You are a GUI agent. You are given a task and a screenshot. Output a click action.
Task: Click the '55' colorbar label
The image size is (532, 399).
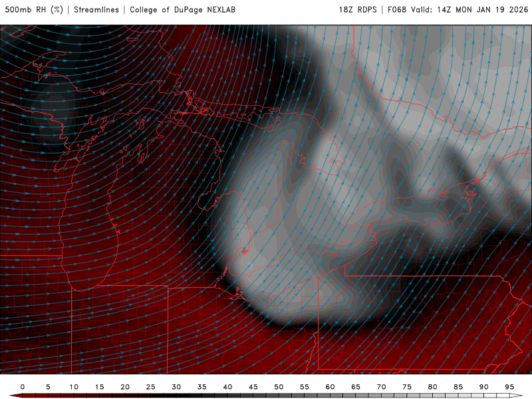pyautogui.click(x=305, y=387)
